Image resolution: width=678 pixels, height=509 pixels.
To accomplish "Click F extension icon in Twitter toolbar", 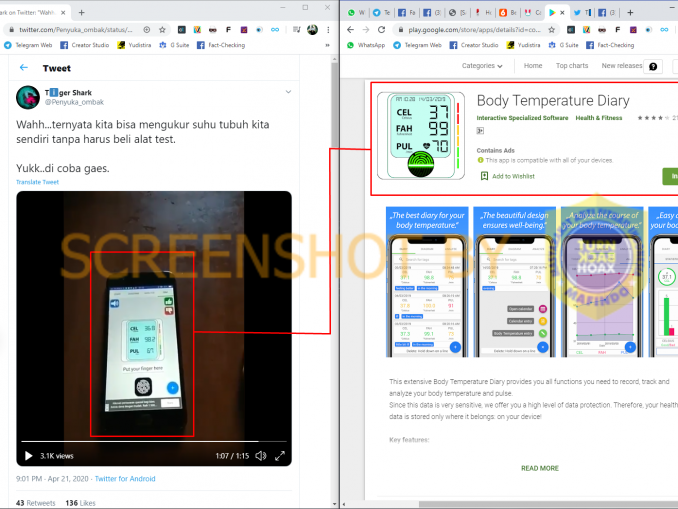I will (x=228, y=30).
